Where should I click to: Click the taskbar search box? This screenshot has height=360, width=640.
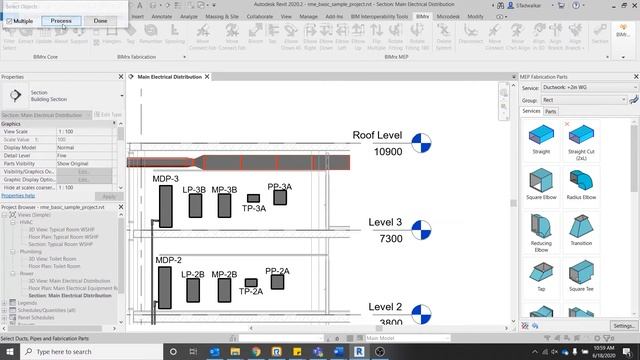pos(91,351)
